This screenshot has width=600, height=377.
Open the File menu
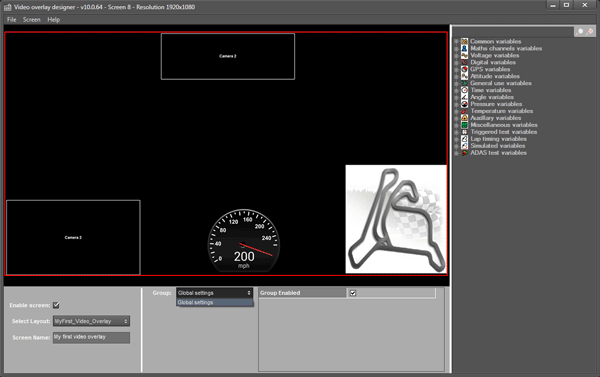[x=11, y=20]
